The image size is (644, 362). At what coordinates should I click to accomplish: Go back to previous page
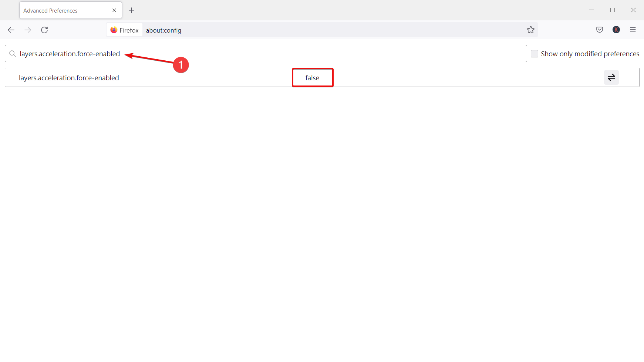(x=11, y=30)
